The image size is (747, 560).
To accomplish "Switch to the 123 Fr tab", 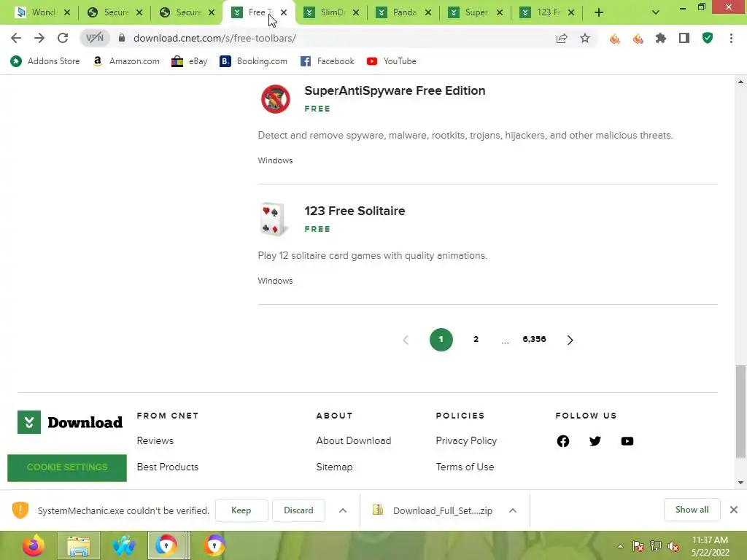I will pyautogui.click(x=548, y=12).
